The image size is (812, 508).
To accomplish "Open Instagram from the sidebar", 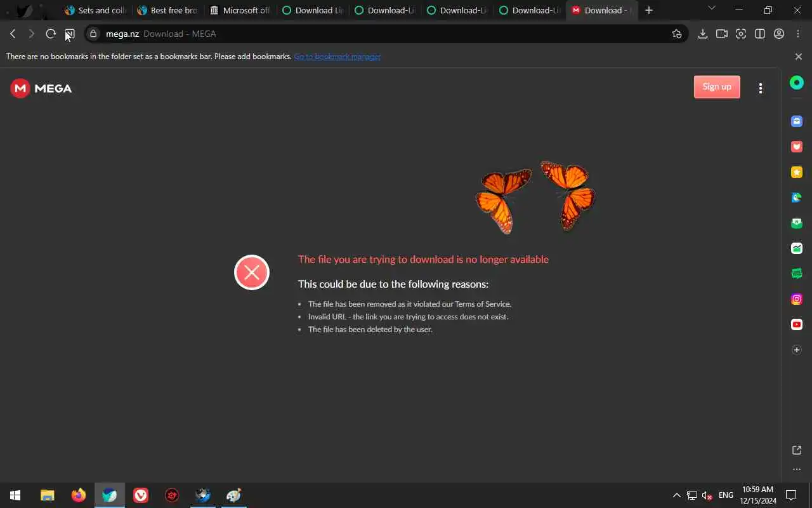I will [x=797, y=299].
